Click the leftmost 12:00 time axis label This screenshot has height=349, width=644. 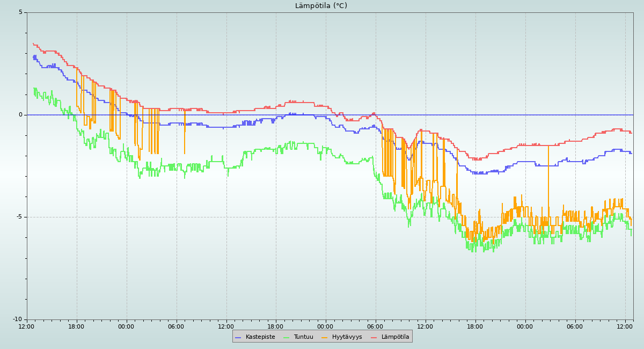pos(27,326)
